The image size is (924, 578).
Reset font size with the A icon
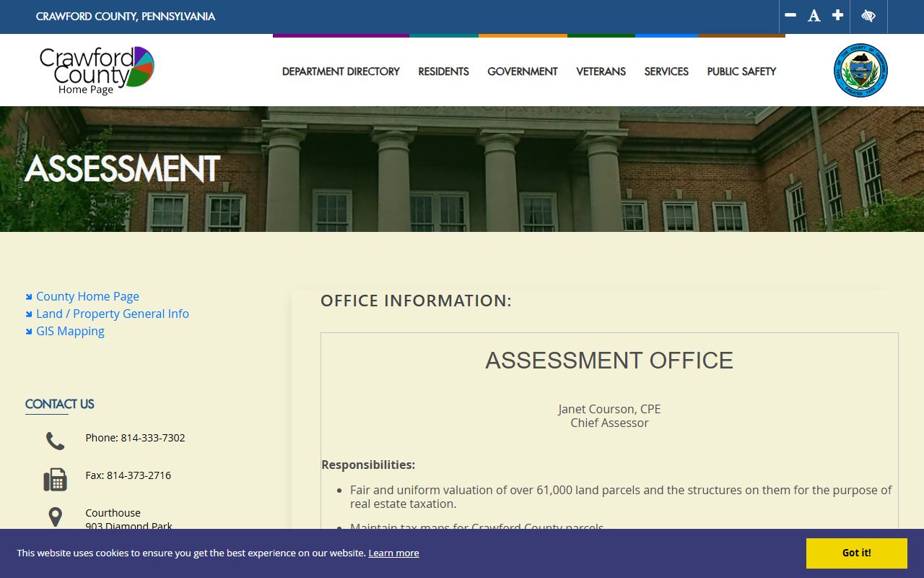814,16
